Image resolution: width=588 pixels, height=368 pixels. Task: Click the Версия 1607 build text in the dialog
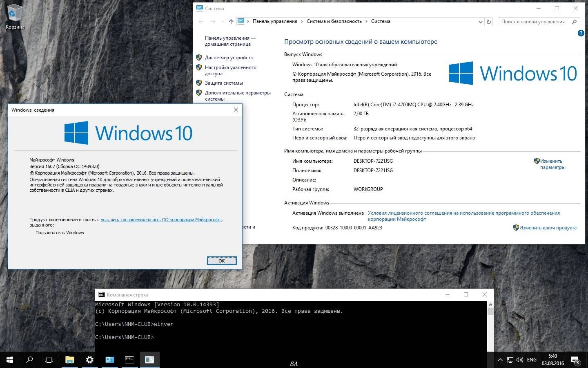click(64, 166)
